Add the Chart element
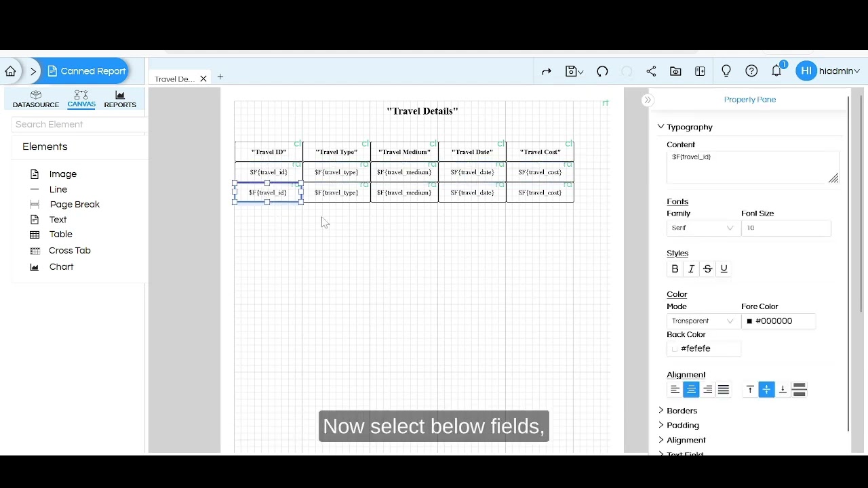 (52, 267)
